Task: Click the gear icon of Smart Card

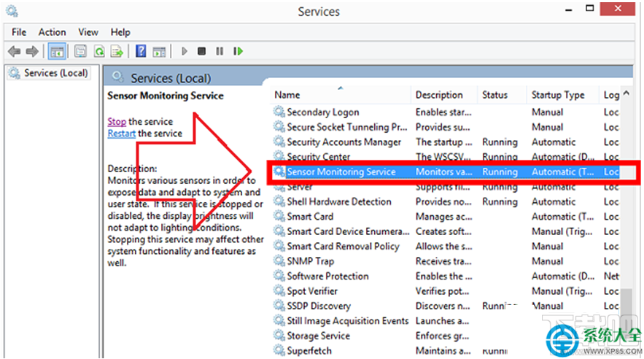Action: [279, 216]
